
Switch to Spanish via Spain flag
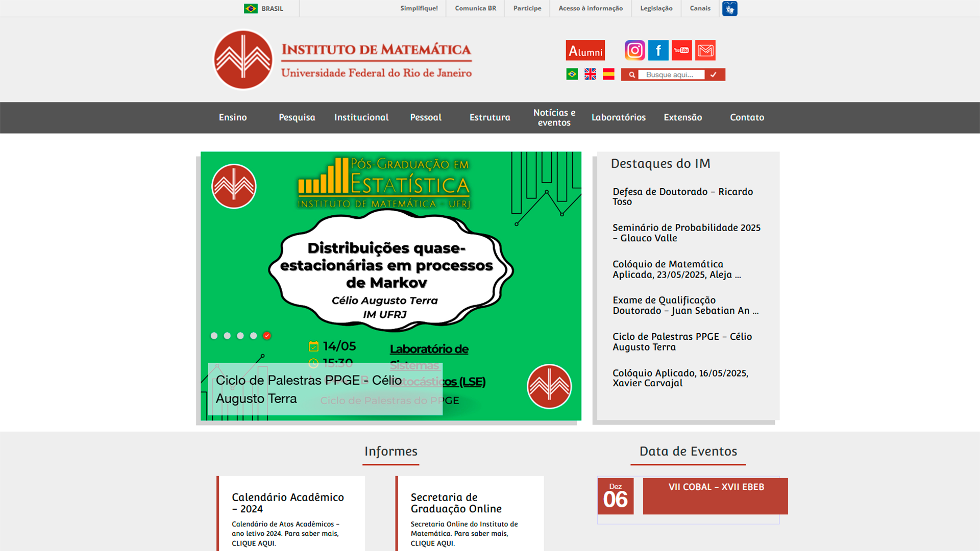pyautogui.click(x=608, y=74)
